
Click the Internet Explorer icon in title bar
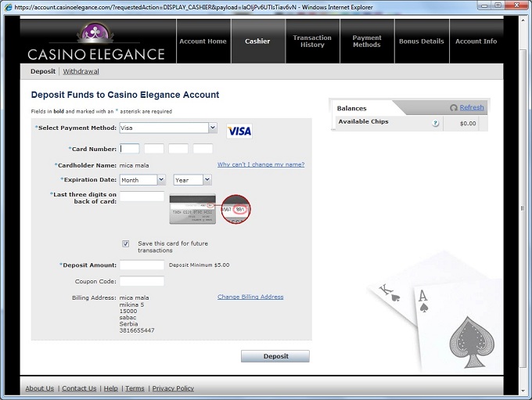(7, 7)
